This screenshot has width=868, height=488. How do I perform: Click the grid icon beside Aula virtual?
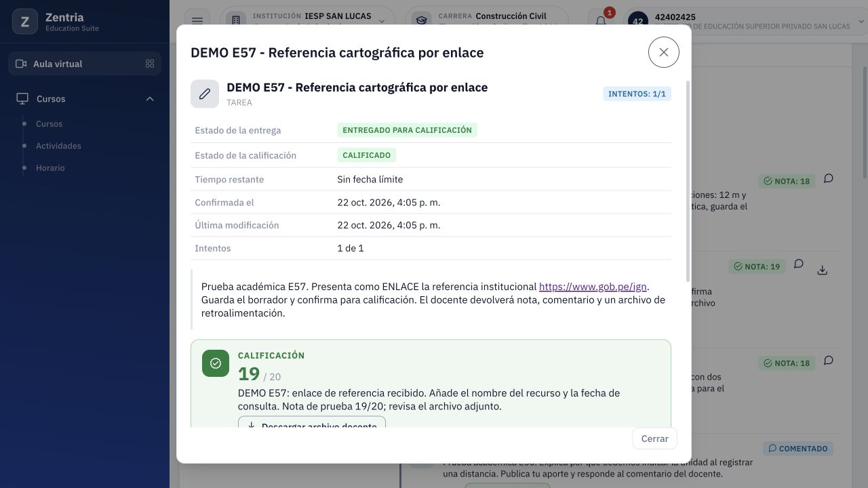point(150,64)
